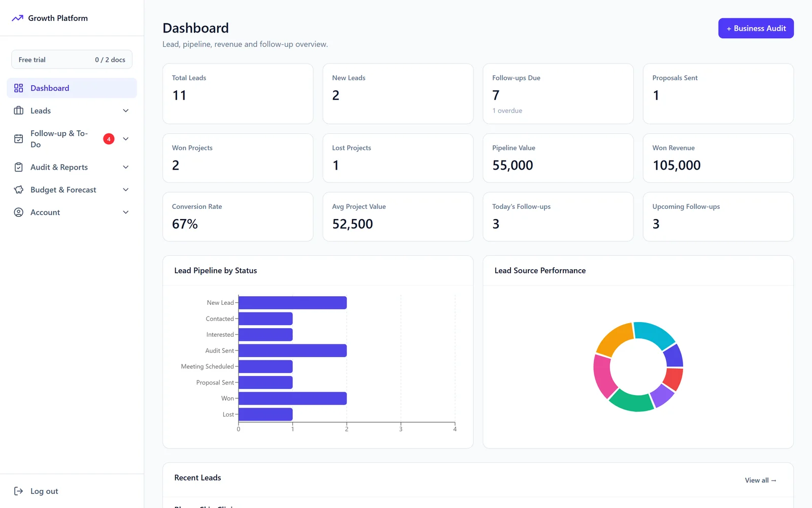
Task: Click the Lead Source Performance heading
Action: pyautogui.click(x=540, y=271)
